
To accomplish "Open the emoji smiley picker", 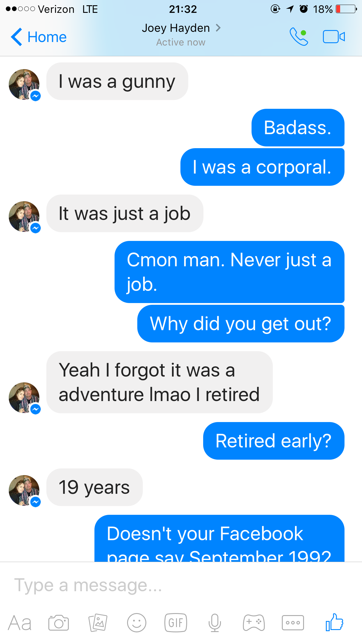I will click(136, 623).
